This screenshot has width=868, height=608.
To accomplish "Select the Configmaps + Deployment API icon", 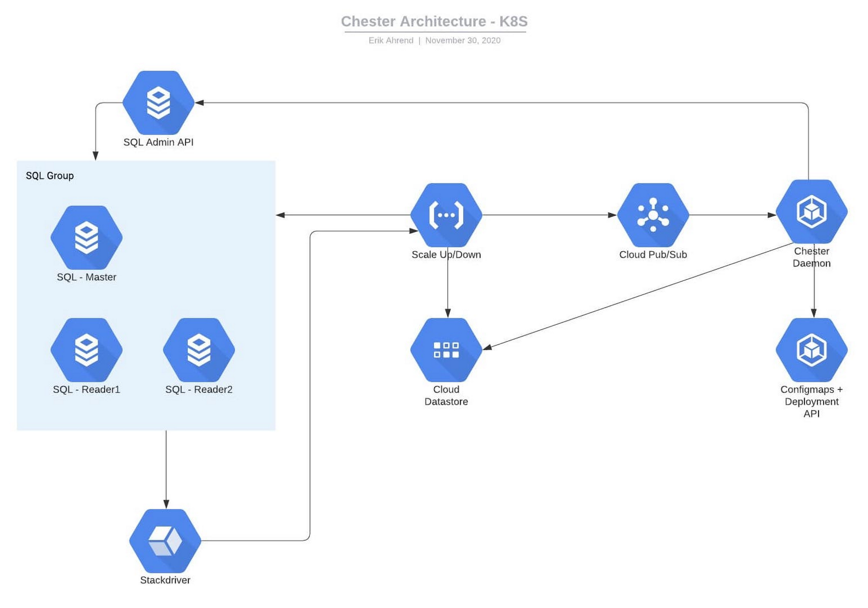I will pyautogui.click(x=812, y=350).
